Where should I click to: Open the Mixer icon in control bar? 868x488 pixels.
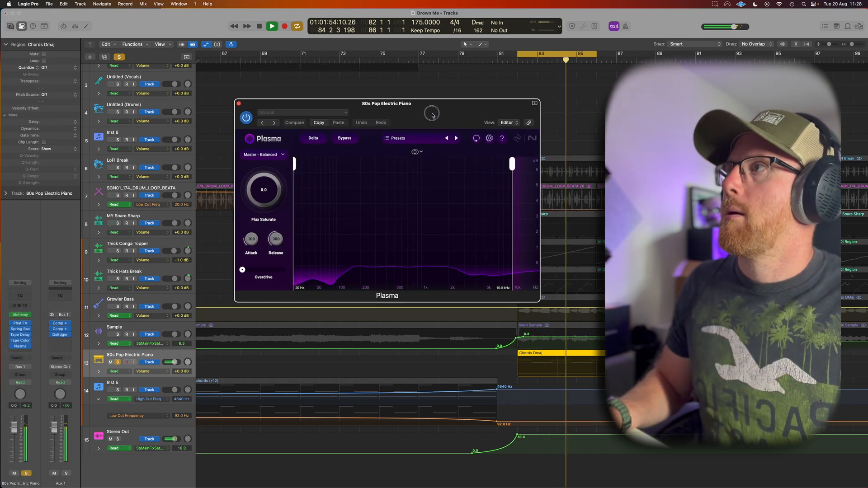click(x=75, y=26)
